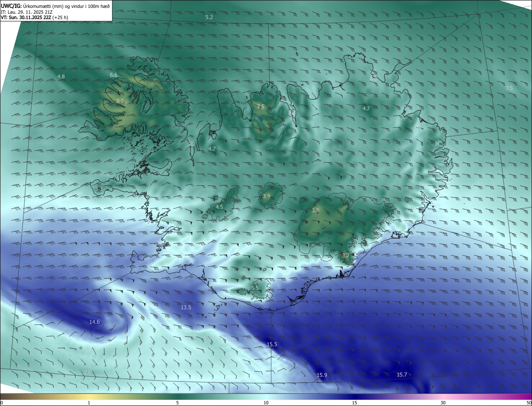This screenshot has height=406, width=532.
Task: Click the 3.7 value near southeast coast
Action: tap(345, 255)
